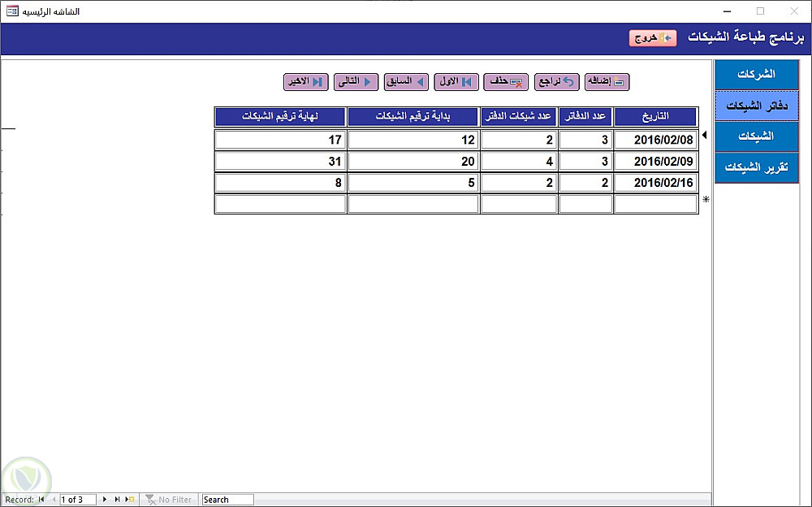Click the حذف delete record button
This screenshot has height=507, width=812.
pos(506,82)
